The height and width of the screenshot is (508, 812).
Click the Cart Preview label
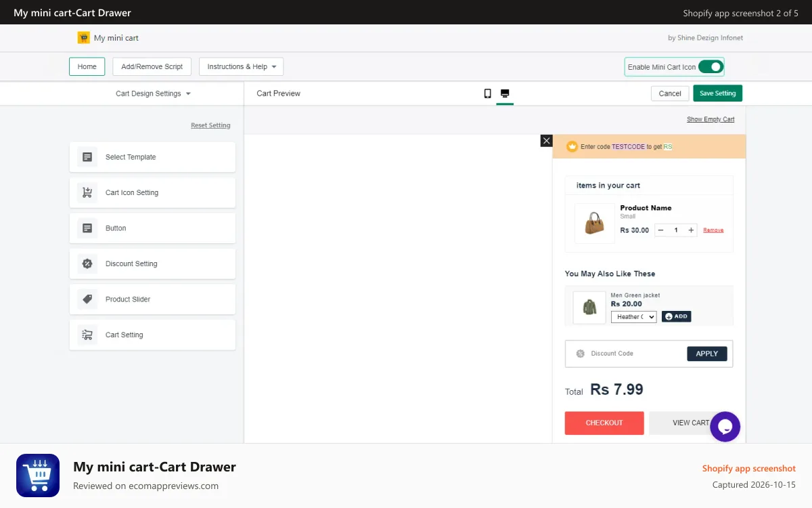pyautogui.click(x=278, y=93)
